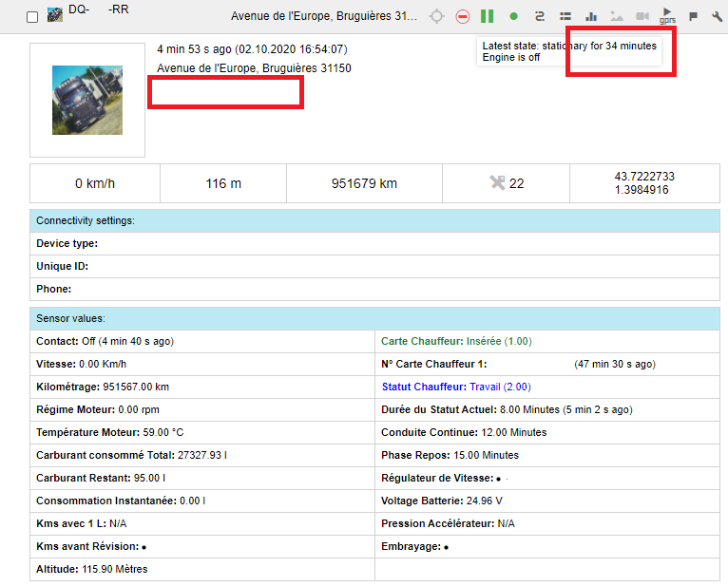The width and height of the screenshot is (728, 586).
Task: Open unit properties wrench icon
Action: (717, 16)
